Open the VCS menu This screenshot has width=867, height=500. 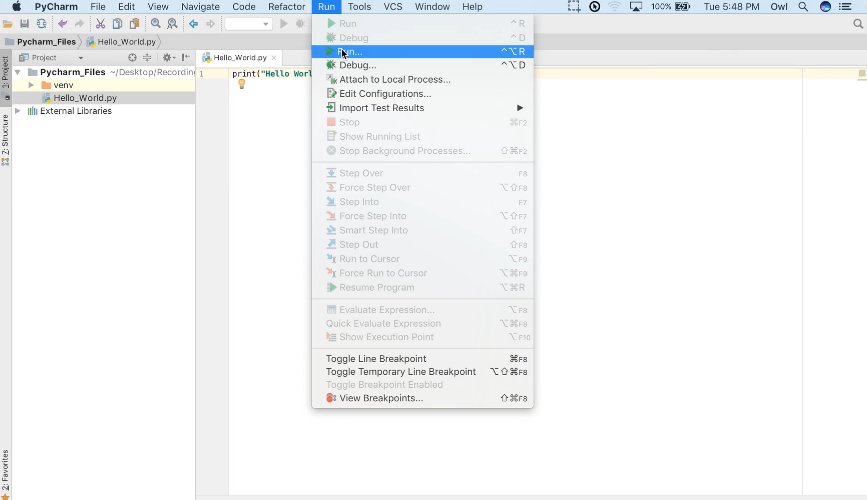click(393, 7)
